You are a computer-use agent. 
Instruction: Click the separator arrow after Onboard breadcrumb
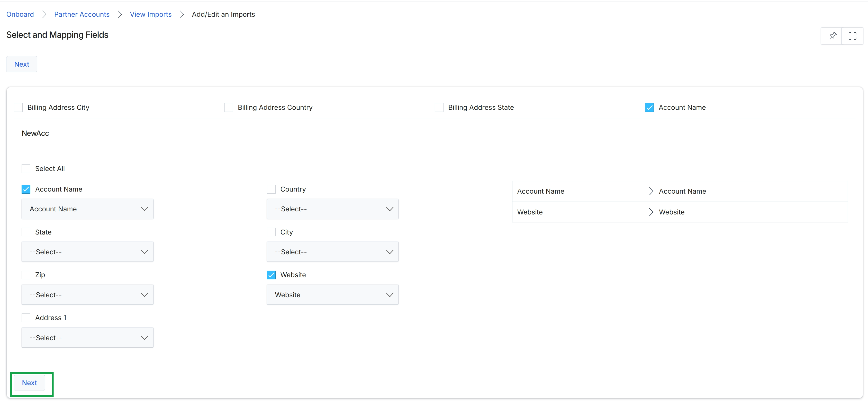44,14
